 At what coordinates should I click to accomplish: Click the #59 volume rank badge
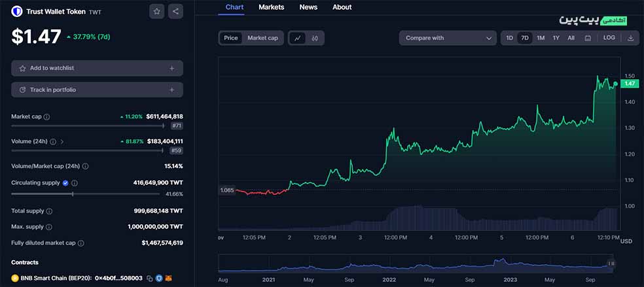tap(177, 150)
